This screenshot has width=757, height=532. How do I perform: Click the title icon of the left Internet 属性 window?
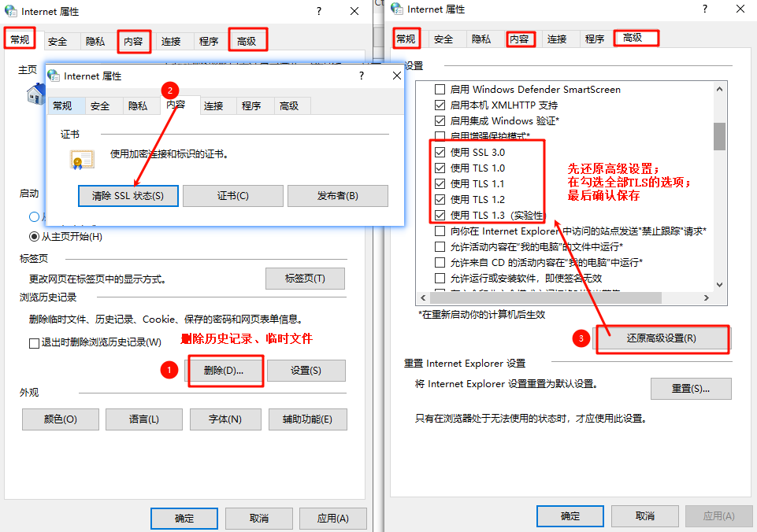click(10, 10)
